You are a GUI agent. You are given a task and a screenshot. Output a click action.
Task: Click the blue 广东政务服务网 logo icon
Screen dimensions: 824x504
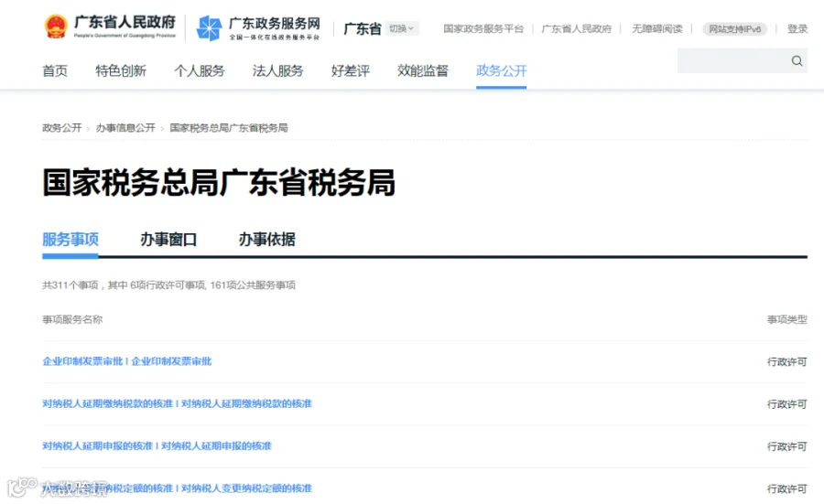point(209,27)
